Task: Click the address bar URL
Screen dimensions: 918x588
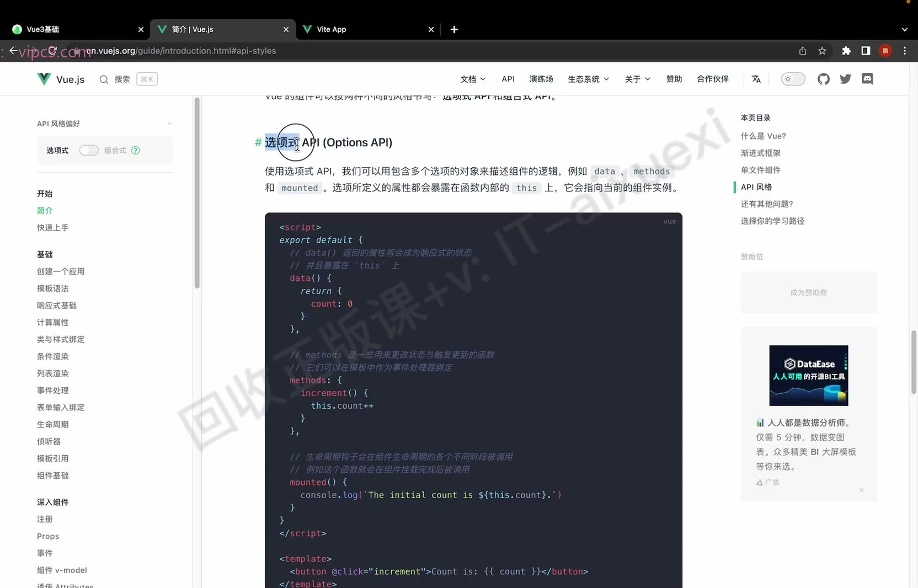Action: (x=181, y=51)
